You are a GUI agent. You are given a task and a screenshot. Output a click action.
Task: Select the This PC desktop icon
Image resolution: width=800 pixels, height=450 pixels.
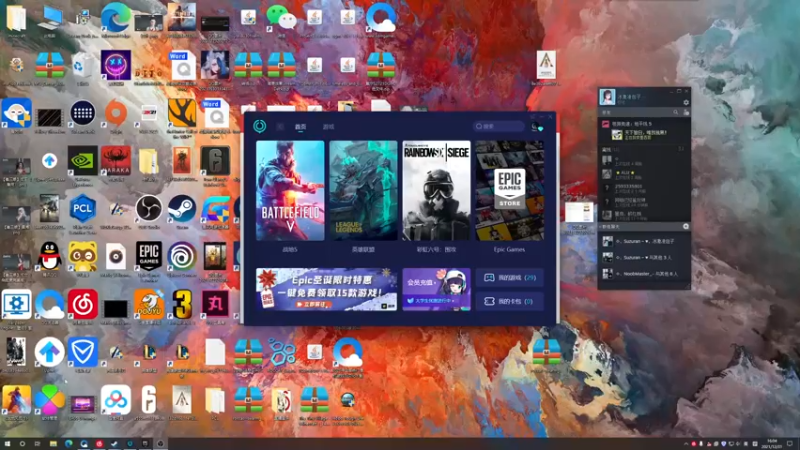(49, 20)
